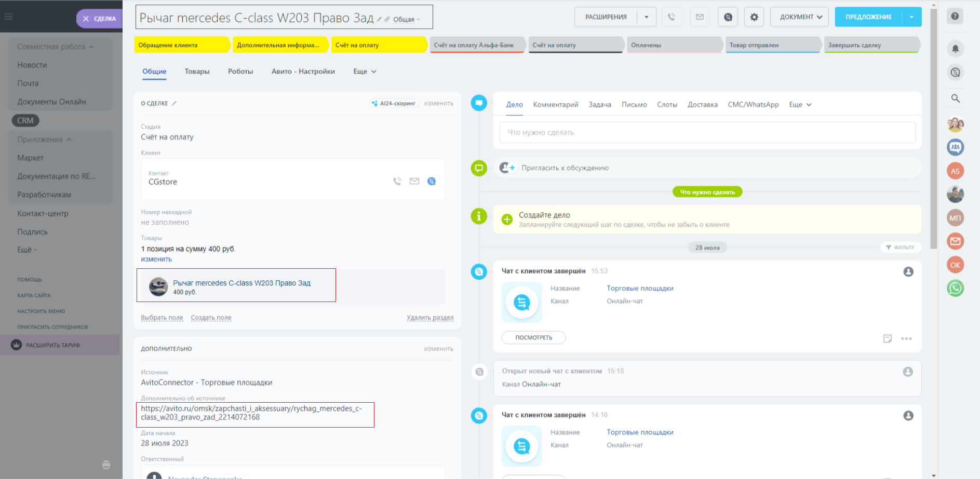Switch to the Товары tab
The image size is (980, 479).
tap(197, 72)
